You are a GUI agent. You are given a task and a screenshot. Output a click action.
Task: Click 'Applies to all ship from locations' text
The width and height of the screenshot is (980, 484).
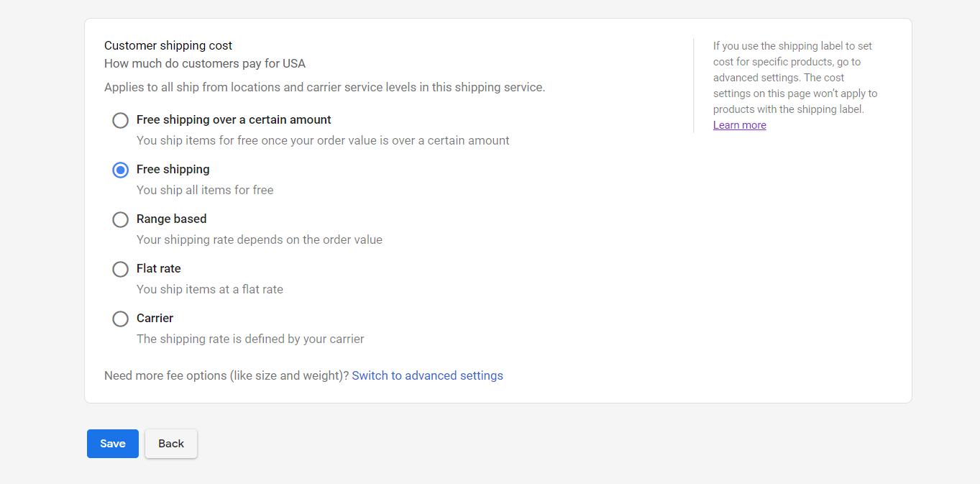click(x=325, y=87)
